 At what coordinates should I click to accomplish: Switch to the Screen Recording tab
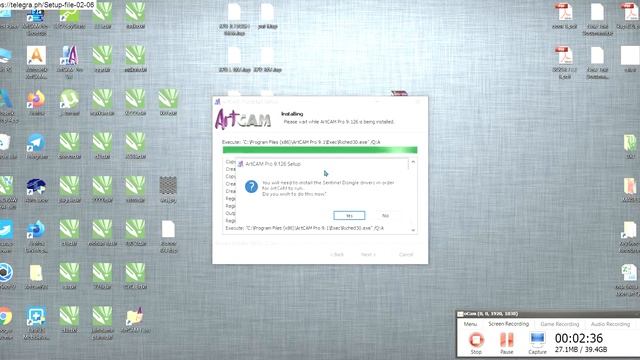click(509, 324)
